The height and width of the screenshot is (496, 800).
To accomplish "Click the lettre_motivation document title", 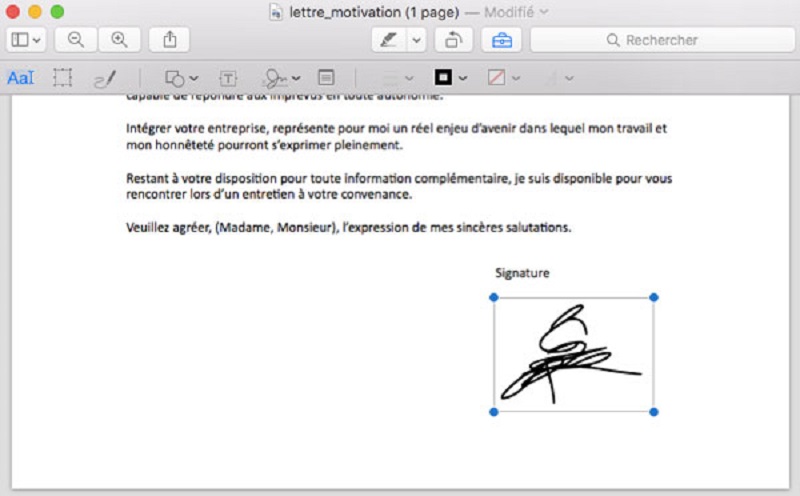I will click(374, 12).
